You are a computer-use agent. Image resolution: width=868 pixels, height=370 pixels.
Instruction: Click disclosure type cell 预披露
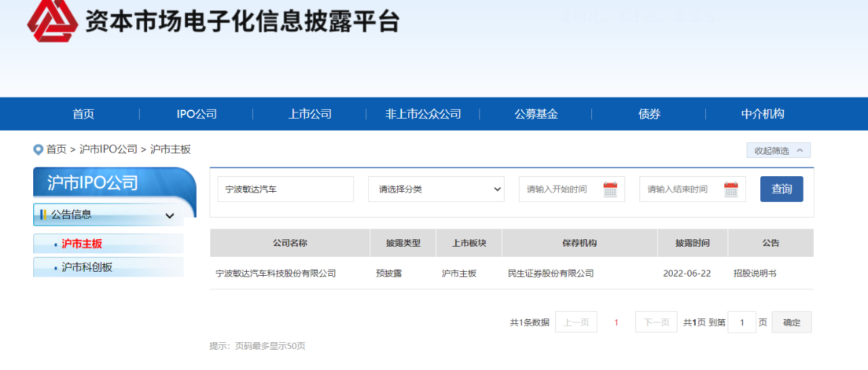(x=389, y=274)
